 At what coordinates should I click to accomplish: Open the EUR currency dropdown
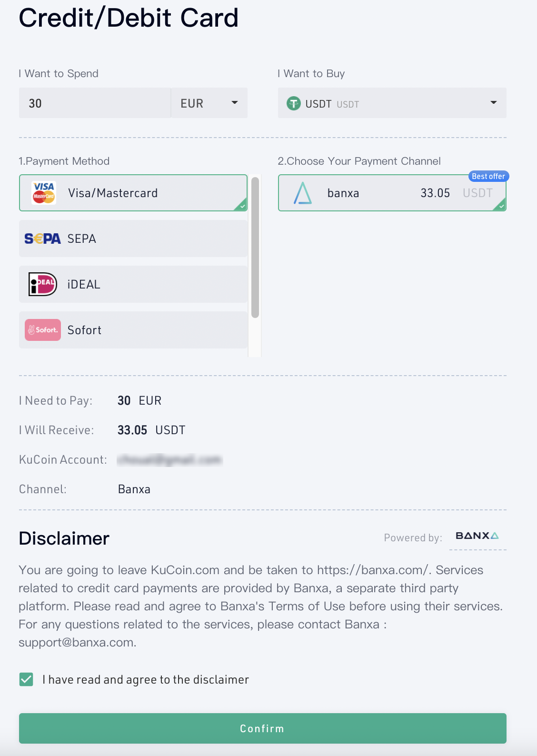tap(209, 103)
